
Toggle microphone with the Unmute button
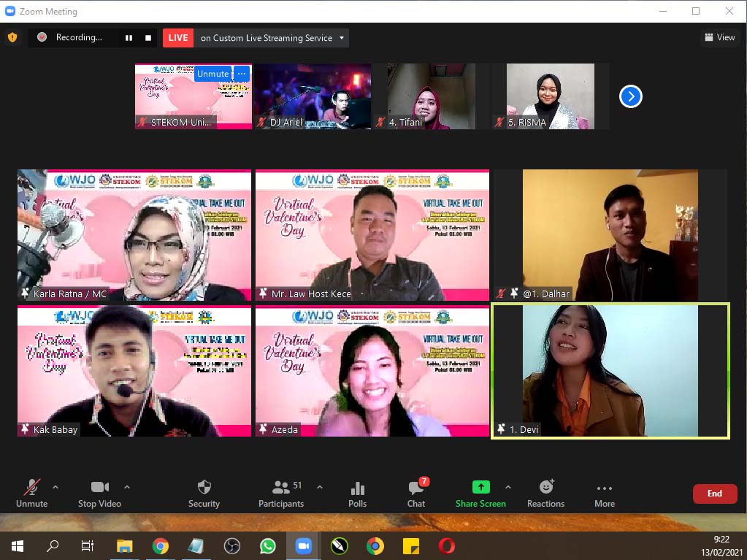pyautogui.click(x=32, y=494)
